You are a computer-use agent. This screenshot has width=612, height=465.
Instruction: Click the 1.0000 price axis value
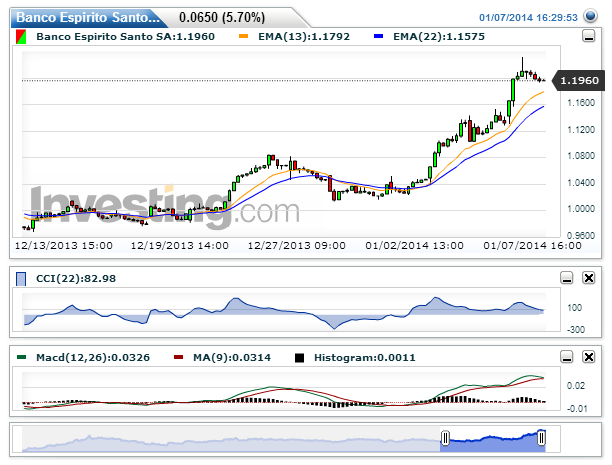581,208
